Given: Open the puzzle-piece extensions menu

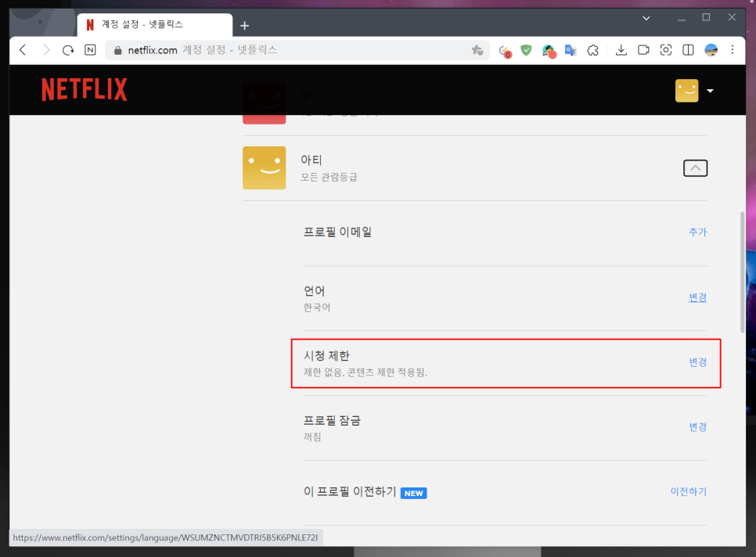Looking at the screenshot, I should (x=592, y=50).
